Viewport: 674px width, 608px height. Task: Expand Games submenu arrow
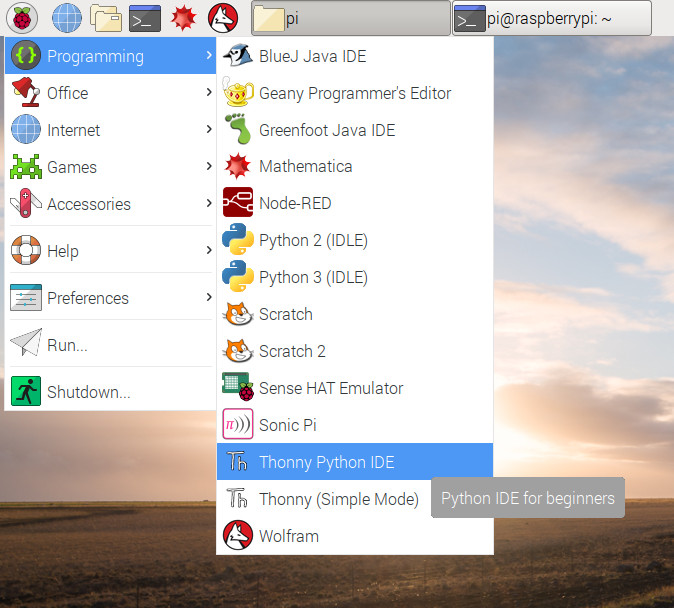coord(209,166)
